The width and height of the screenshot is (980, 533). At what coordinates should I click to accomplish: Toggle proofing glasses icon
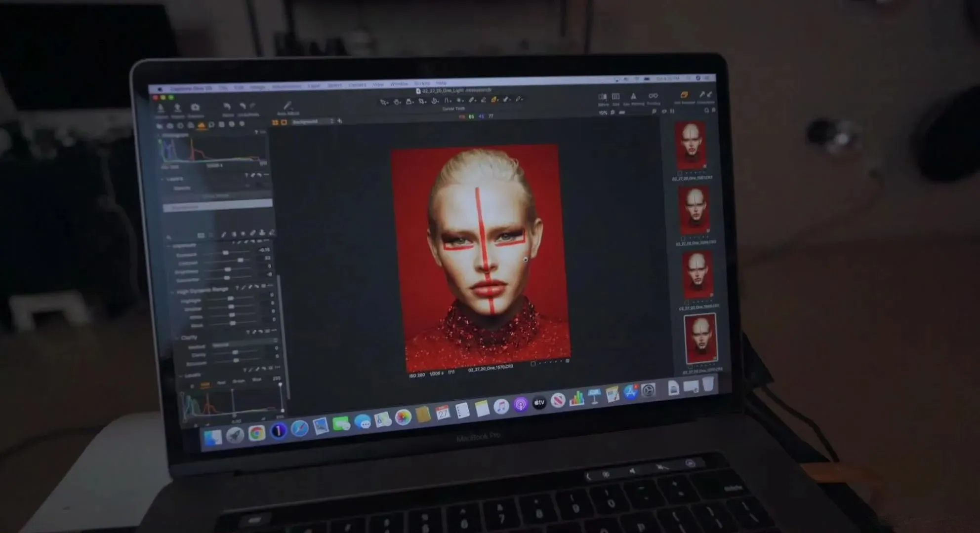[653, 96]
